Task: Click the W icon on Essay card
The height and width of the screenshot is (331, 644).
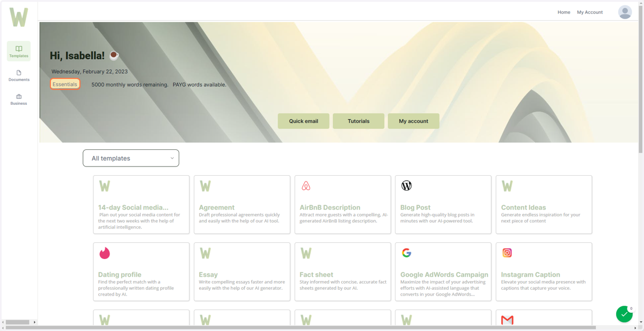Action: pos(205,253)
